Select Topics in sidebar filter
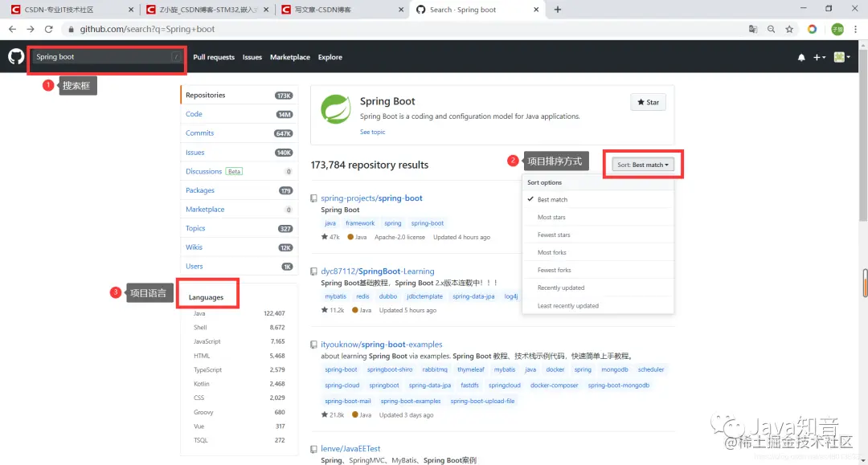 [x=240, y=228]
